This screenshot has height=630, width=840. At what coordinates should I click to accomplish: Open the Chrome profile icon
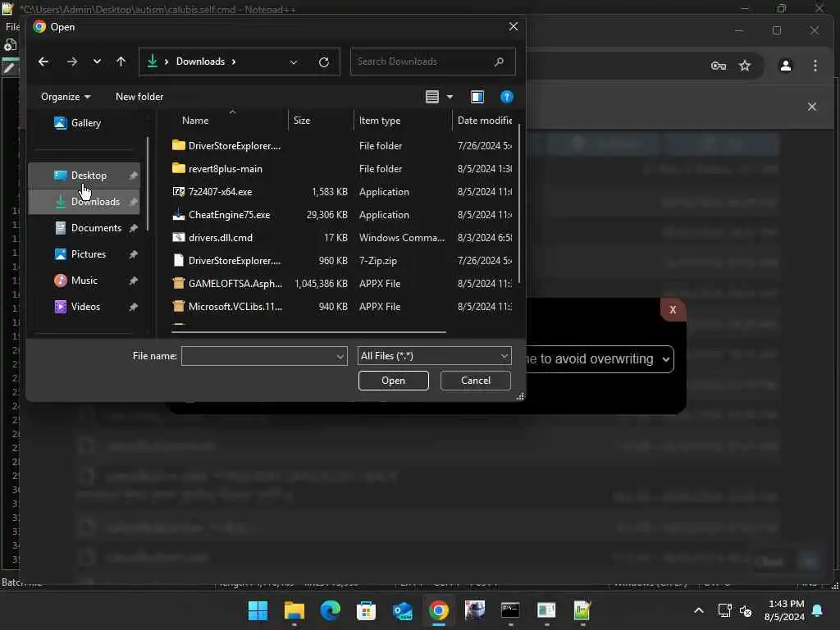point(785,66)
